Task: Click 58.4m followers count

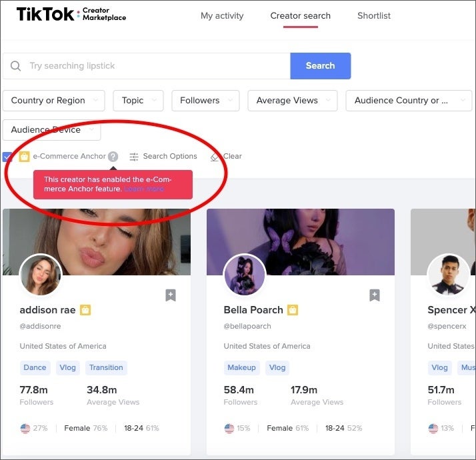Action: (239, 390)
